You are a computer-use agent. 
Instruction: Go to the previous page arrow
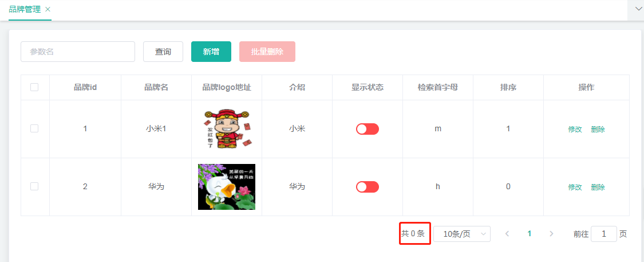507,233
